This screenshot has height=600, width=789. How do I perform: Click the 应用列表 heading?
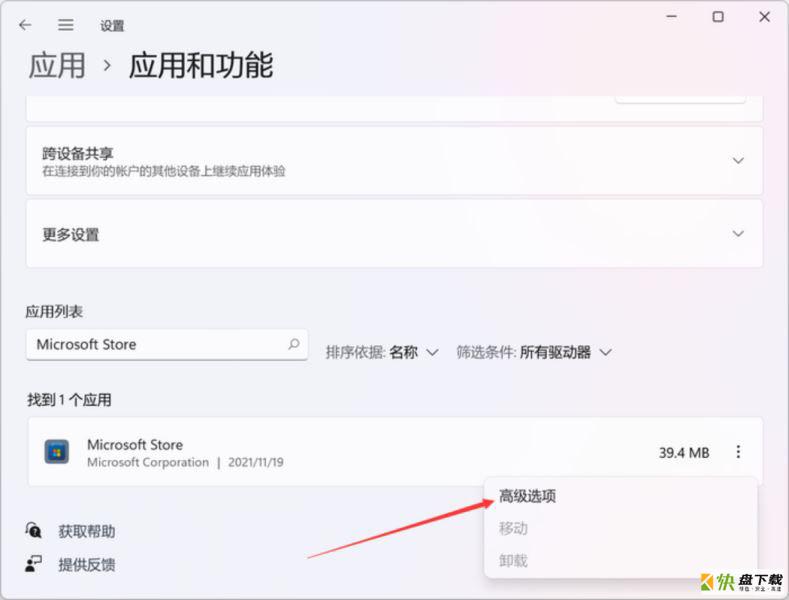[54, 312]
